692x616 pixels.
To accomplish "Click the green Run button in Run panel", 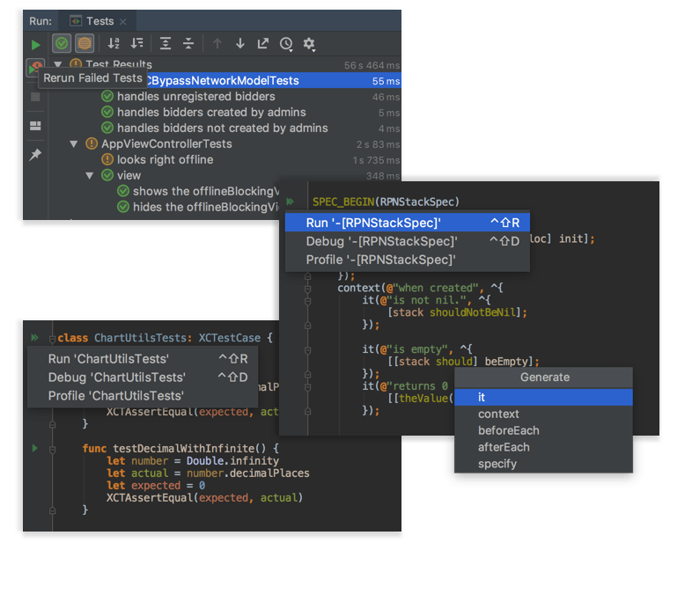I will (x=35, y=44).
